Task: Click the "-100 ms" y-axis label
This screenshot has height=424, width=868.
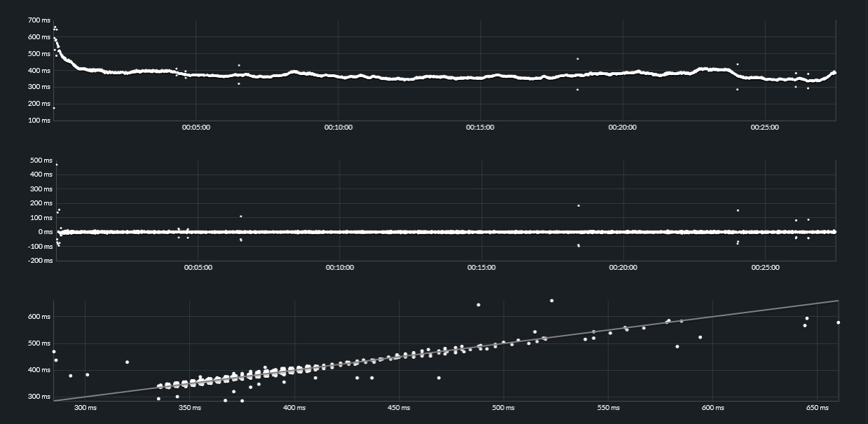Action: tap(40, 246)
